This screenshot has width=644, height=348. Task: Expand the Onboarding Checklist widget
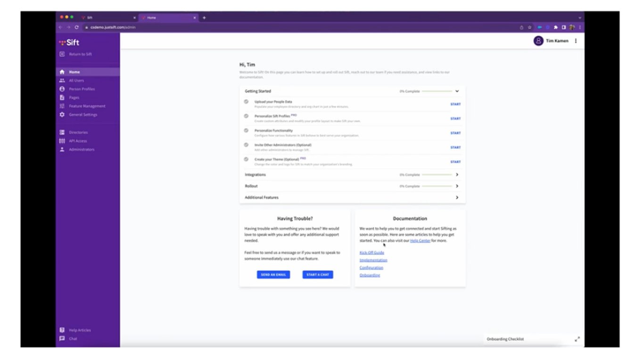[x=577, y=339]
